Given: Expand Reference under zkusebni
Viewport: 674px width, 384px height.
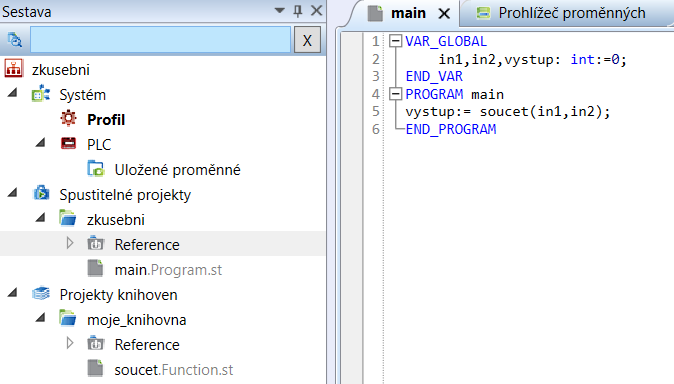Looking at the screenshot, I should tap(70, 243).
